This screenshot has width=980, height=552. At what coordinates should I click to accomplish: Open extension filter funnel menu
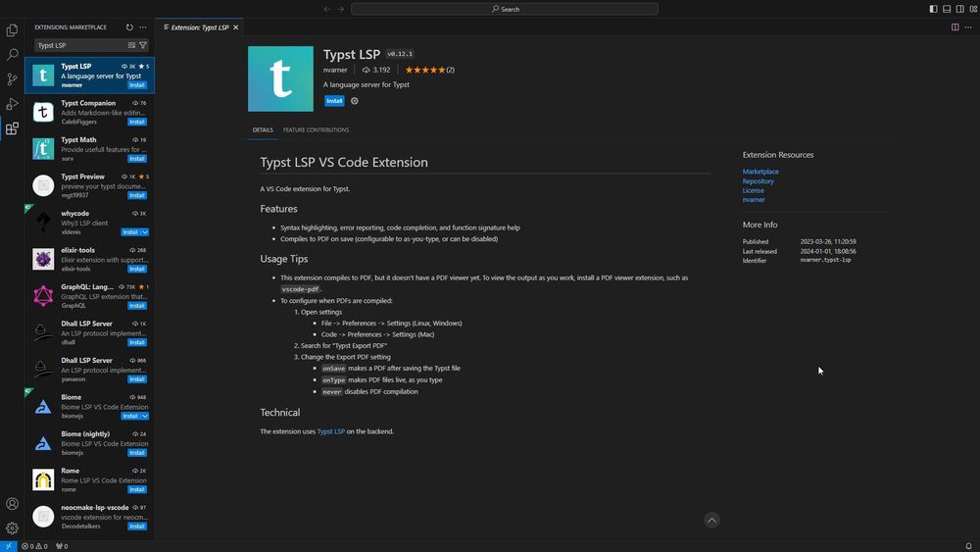(x=142, y=45)
